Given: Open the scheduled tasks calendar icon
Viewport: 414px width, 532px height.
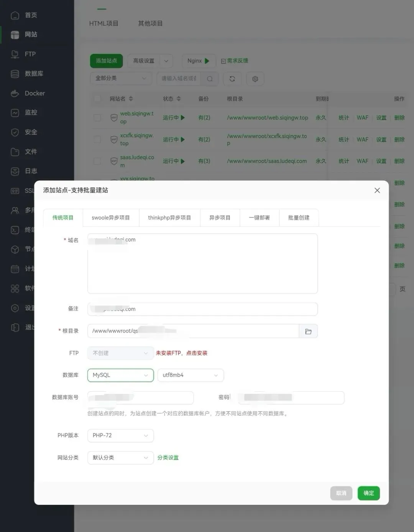Looking at the screenshot, I should (x=15, y=269).
